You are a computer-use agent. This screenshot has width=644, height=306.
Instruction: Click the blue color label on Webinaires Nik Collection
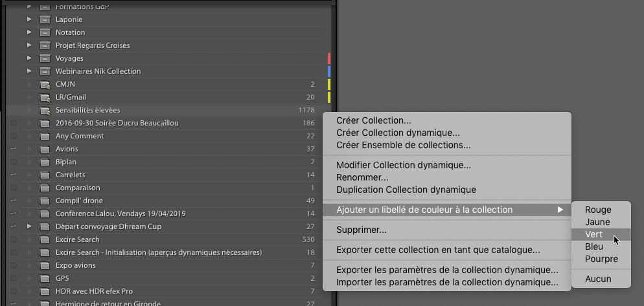coord(329,71)
